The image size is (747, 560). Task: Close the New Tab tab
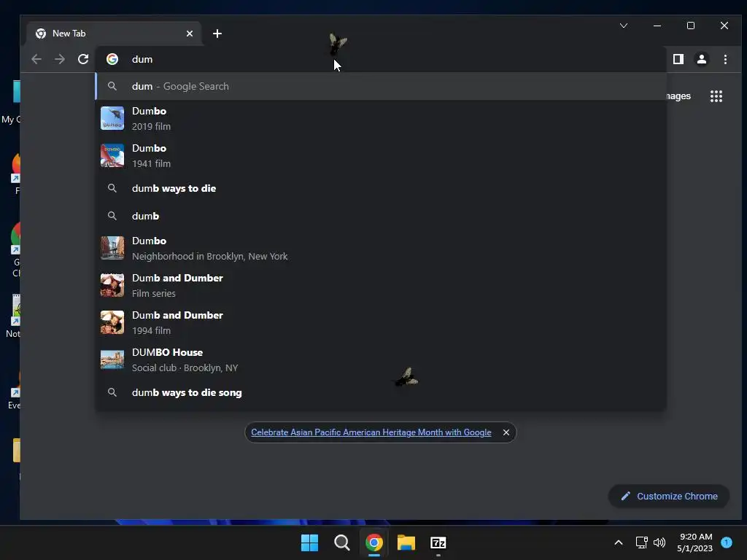click(x=190, y=34)
